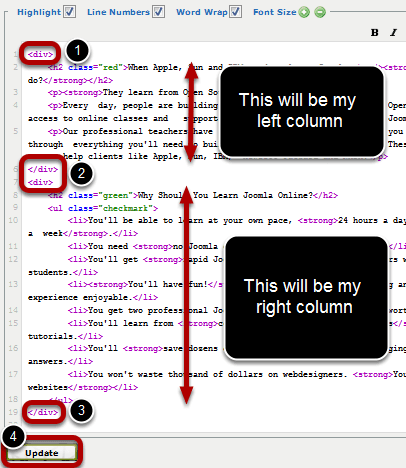The height and width of the screenshot is (468, 406).
Task: Toggle the Highlight checkbox
Action: click(x=70, y=12)
